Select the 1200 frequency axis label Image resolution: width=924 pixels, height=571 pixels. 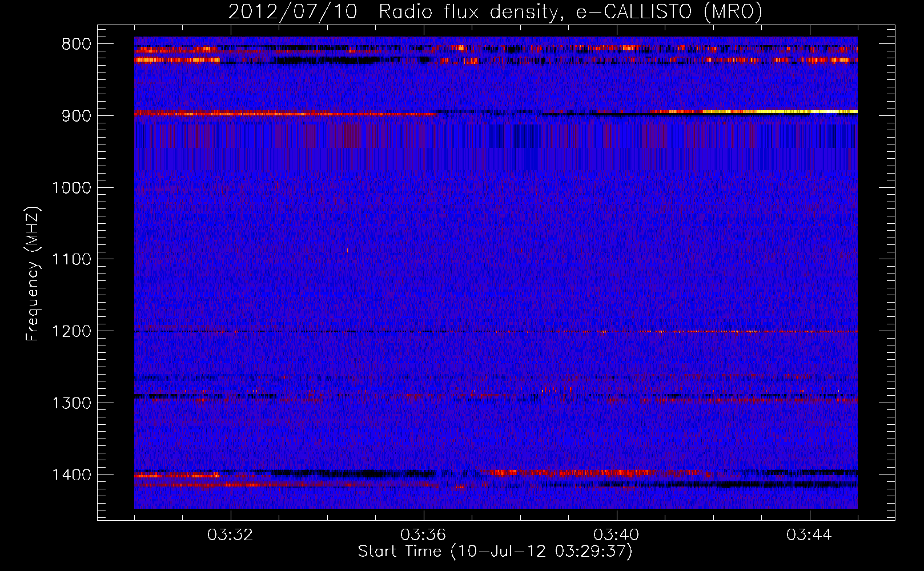click(x=71, y=332)
